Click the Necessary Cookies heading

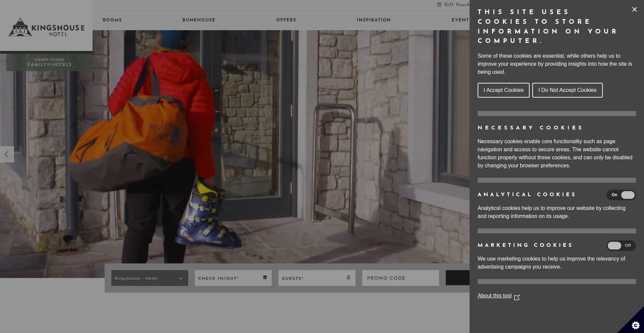click(x=530, y=128)
